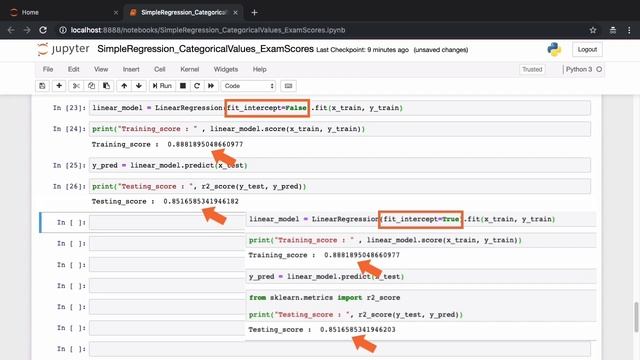Reload the browser page

click(x=43, y=30)
